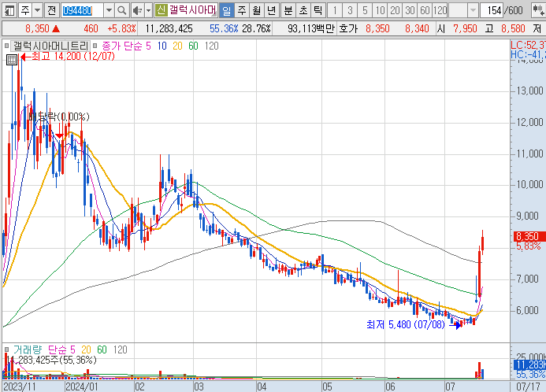Viewport: 546px width, 392px height.
Task: Click the 종가 단순 moving average label
Action: pyautogui.click(x=122, y=46)
